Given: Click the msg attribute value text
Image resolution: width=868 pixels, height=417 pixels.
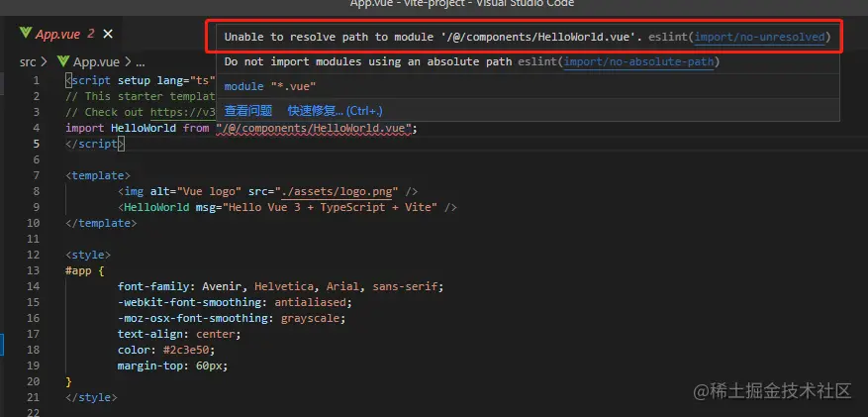Looking at the screenshot, I should tap(330, 208).
